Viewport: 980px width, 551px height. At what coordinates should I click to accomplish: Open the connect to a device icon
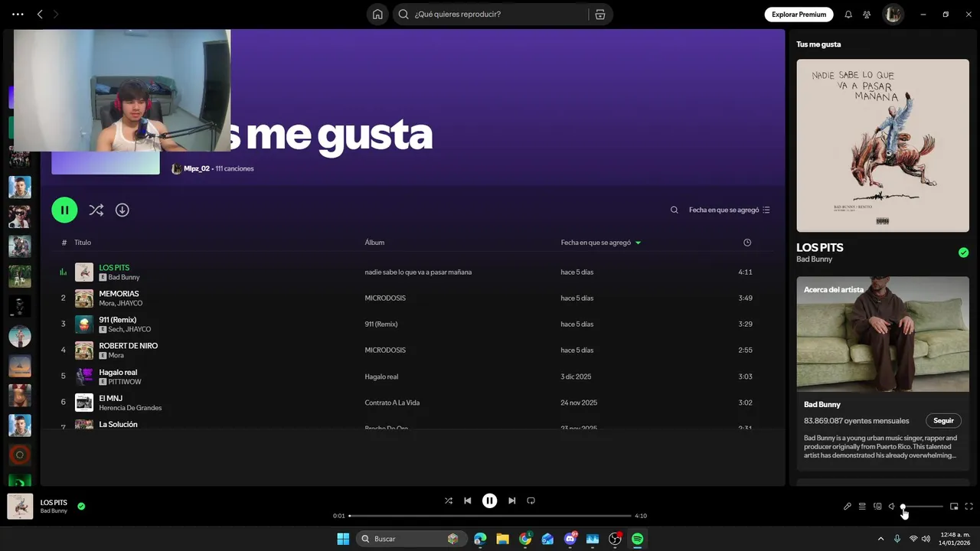[x=877, y=506]
